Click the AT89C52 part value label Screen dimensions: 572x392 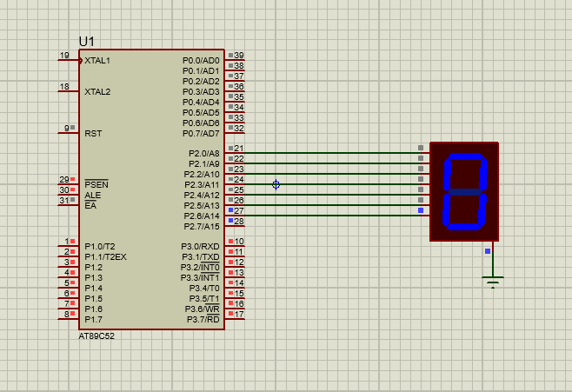pos(96,336)
